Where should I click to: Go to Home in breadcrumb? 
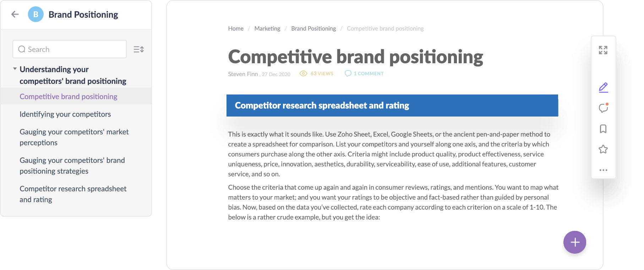pyautogui.click(x=236, y=28)
